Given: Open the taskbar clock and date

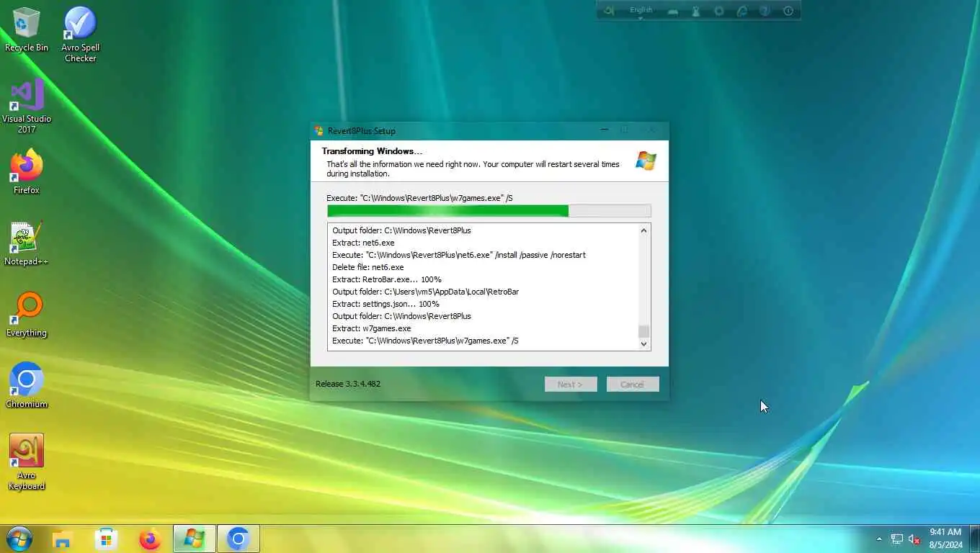Looking at the screenshot, I should pyautogui.click(x=945, y=539).
